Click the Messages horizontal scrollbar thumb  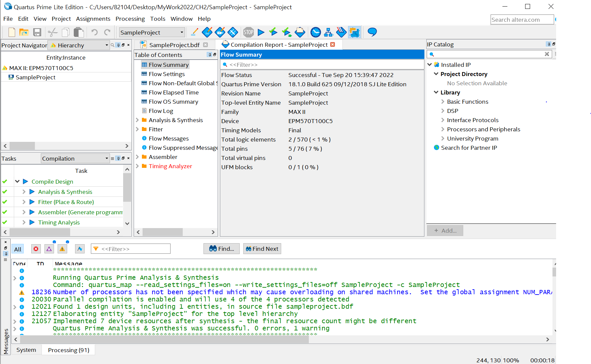click(x=164, y=339)
